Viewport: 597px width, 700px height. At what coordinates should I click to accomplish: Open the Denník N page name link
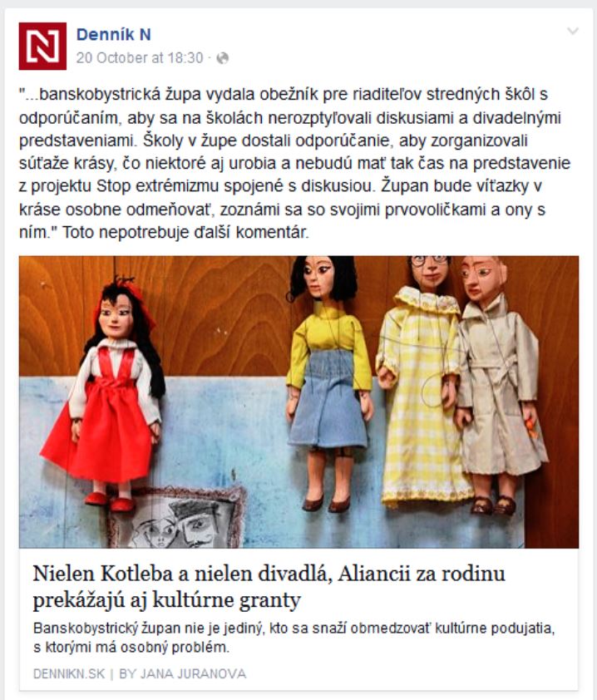[113, 34]
